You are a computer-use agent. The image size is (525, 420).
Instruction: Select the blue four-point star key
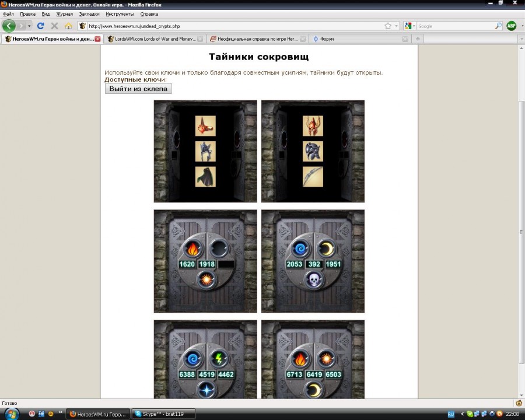(x=205, y=390)
